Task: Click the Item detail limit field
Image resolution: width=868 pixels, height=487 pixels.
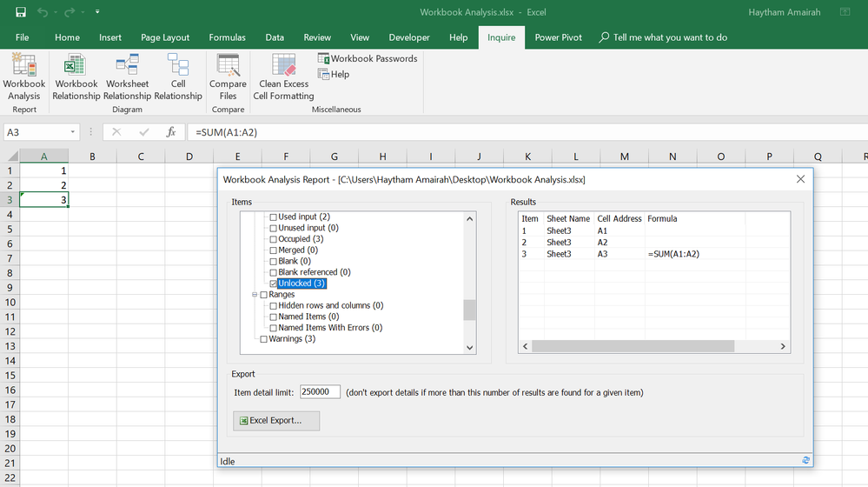Action: tap(320, 391)
